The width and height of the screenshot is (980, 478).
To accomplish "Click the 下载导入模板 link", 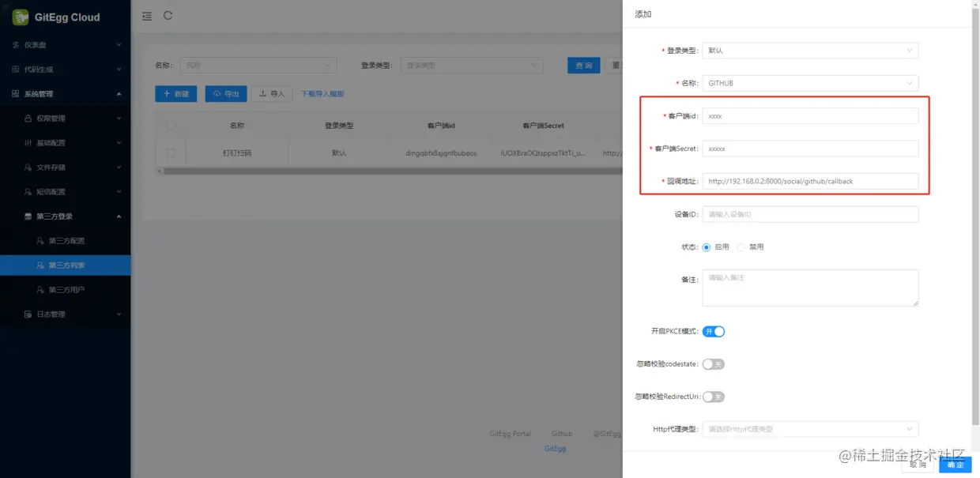I will tap(322, 94).
